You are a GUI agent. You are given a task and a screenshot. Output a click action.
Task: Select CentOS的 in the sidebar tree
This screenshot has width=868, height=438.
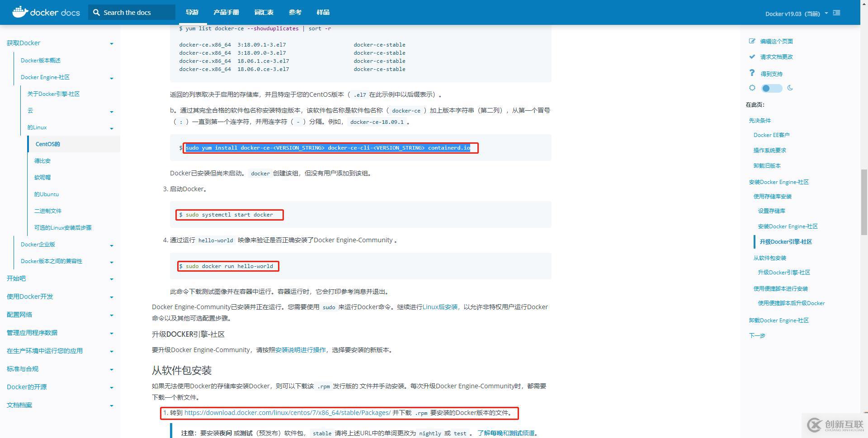pyautogui.click(x=47, y=144)
